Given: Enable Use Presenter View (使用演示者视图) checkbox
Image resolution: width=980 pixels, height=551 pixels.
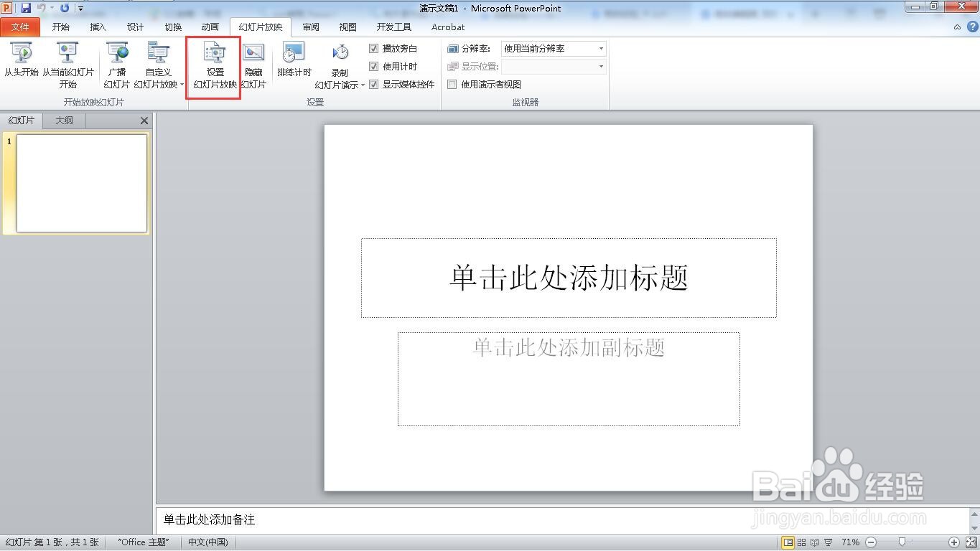Looking at the screenshot, I should [x=452, y=85].
